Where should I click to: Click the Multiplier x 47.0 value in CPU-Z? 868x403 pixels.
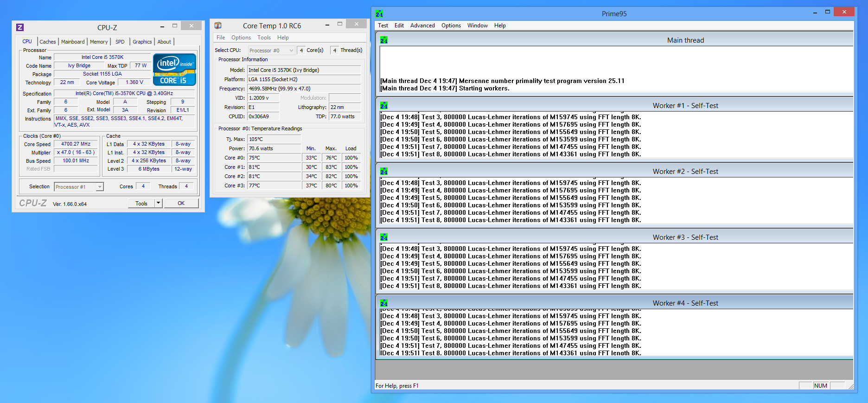[76, 153]
